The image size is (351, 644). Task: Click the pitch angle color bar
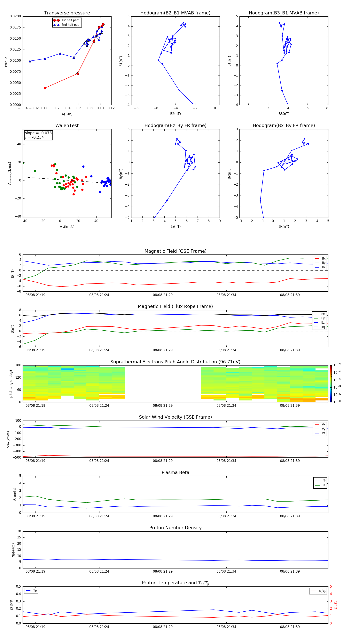coord(331,383)
